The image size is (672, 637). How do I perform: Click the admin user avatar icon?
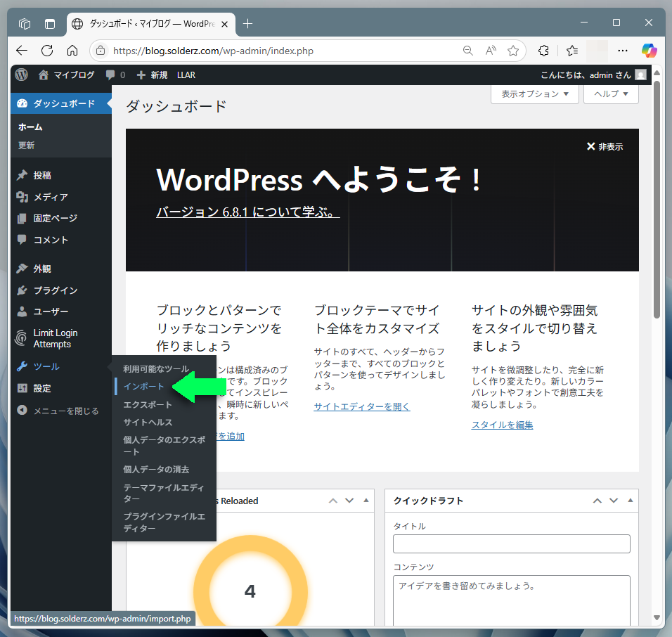coord(640,75)
